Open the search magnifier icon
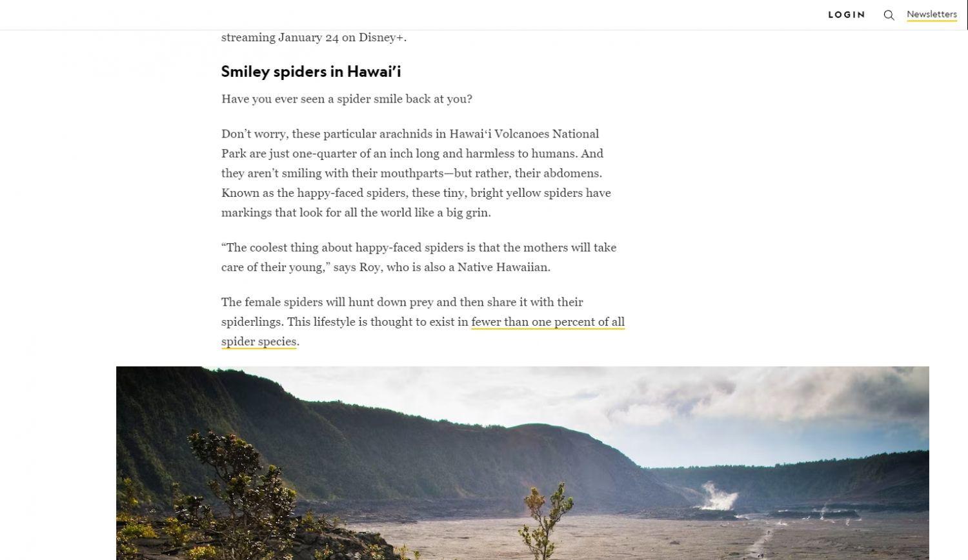This screenshot has width=968, height=560. click(889, 15)
